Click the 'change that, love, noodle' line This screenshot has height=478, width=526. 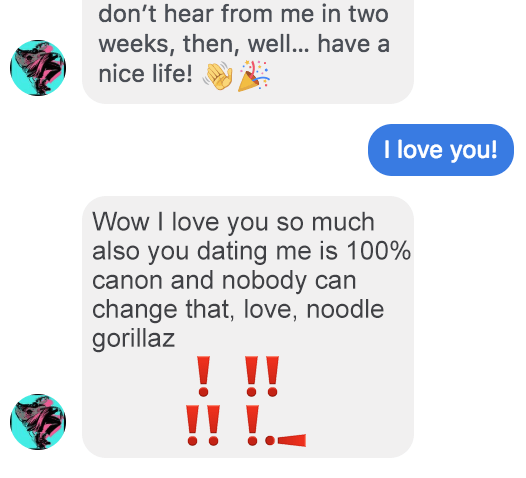coord(238,310)
